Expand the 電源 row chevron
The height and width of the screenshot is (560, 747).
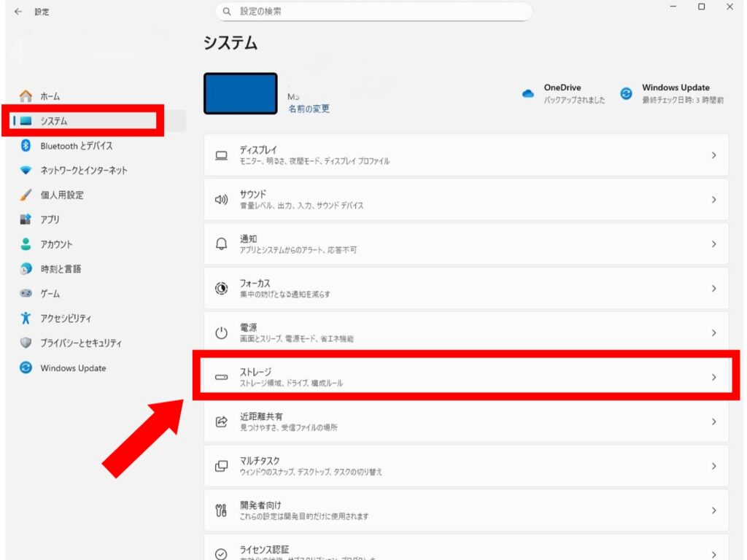(x=713, y=332)
